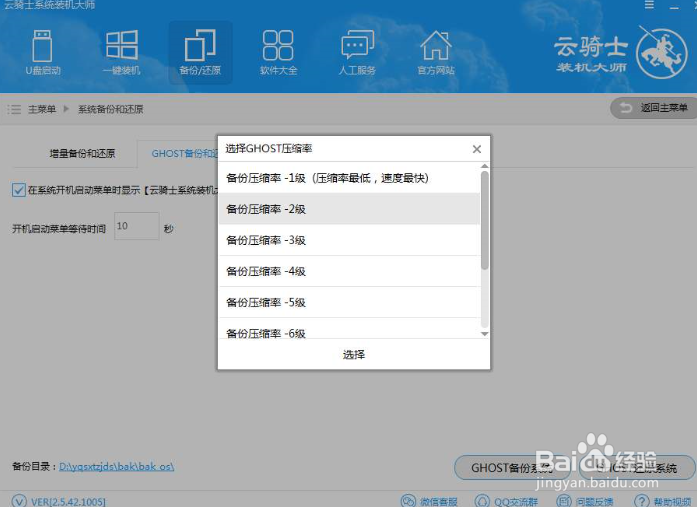
Task: Click the 选择 confirm button
Action: pos(354,354)
